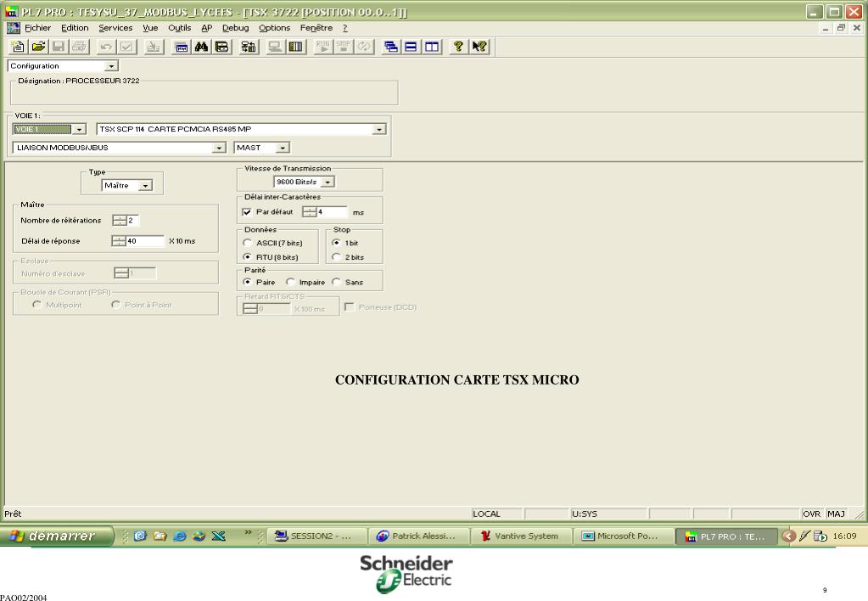Viewport: 868px width, 601px height.
Task: Click the Print toolbar icon
Action: (x=79, y=47)
